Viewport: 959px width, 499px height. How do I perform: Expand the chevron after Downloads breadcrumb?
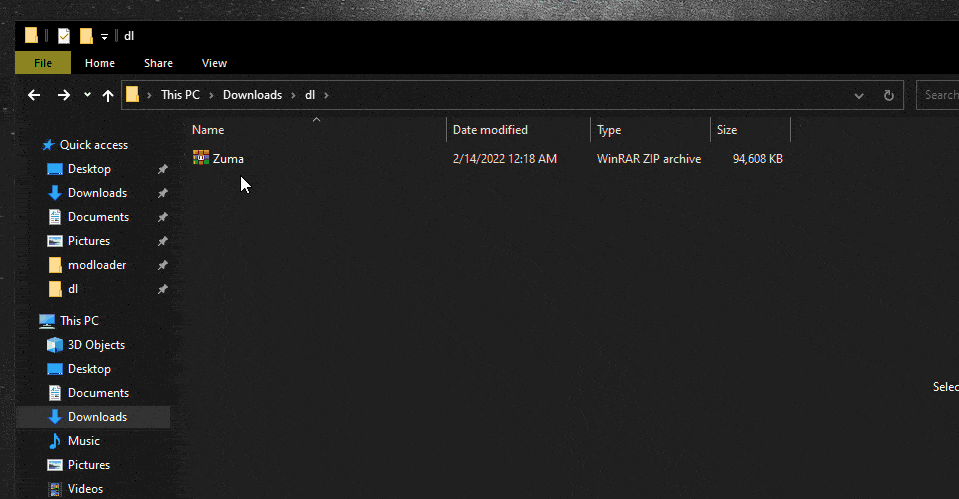[294, 95]
